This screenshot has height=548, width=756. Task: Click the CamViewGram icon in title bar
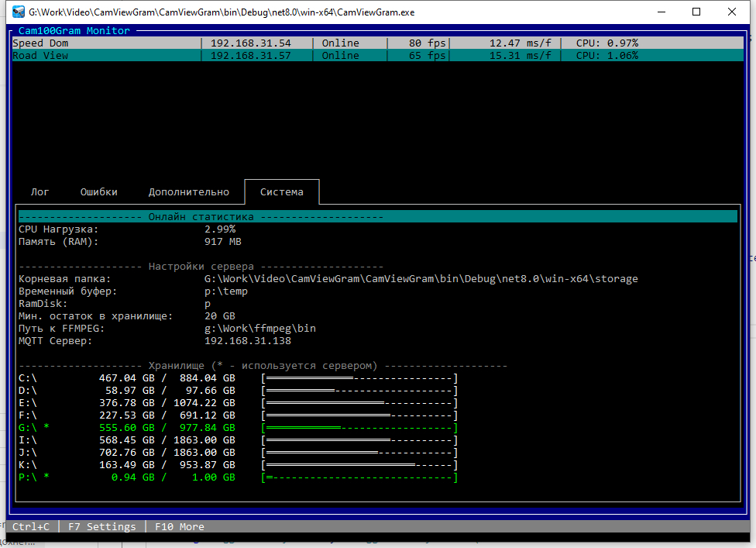(x=19, y=12)
